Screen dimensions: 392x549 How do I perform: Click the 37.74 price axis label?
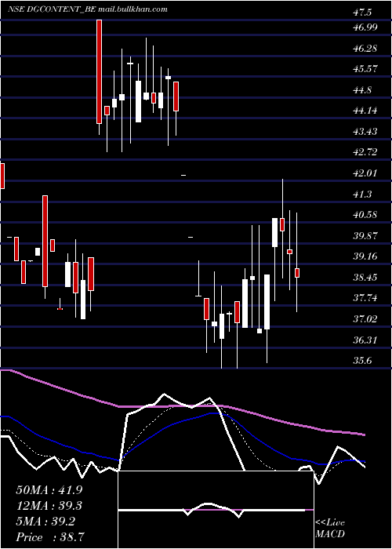click(365, 298)
